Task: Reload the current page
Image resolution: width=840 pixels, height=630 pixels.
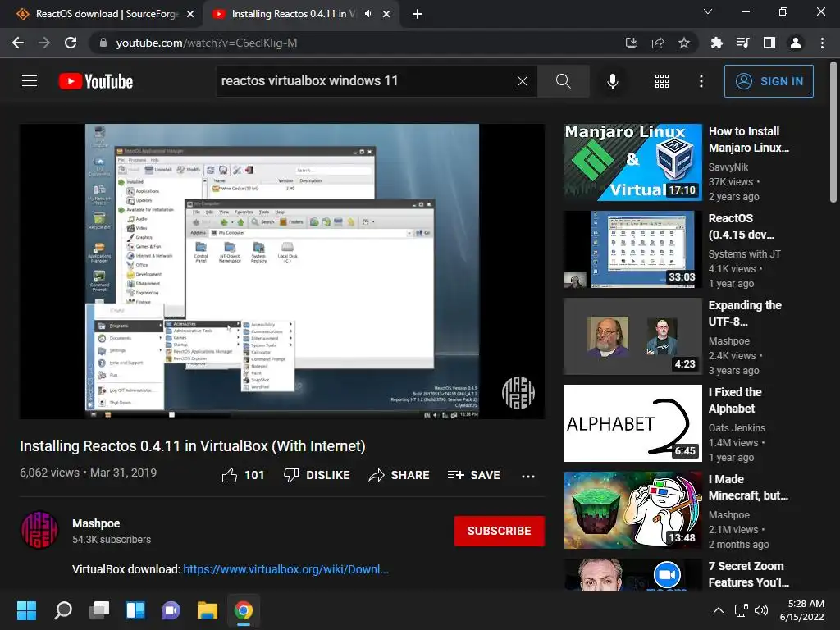Action: click(71, 43)
